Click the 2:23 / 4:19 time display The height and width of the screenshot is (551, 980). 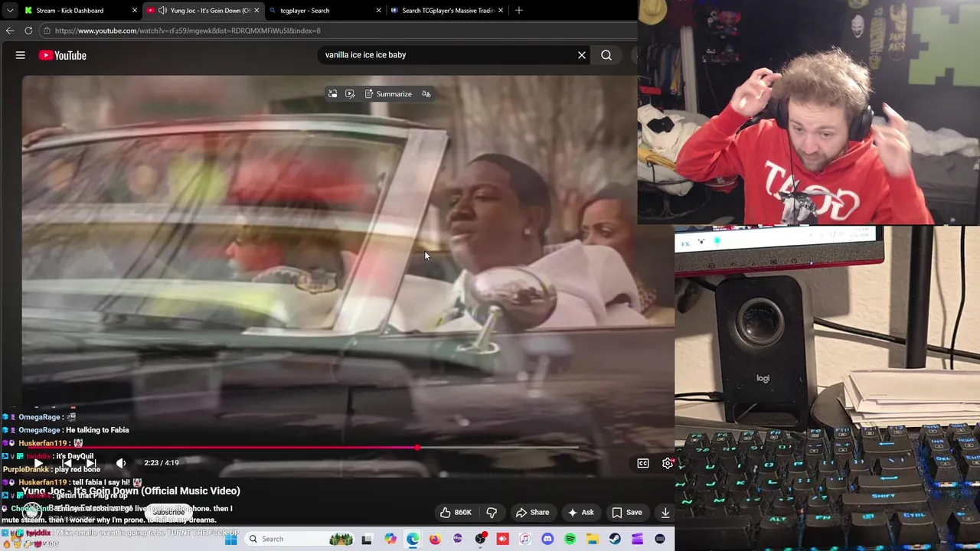click(162, 463)
